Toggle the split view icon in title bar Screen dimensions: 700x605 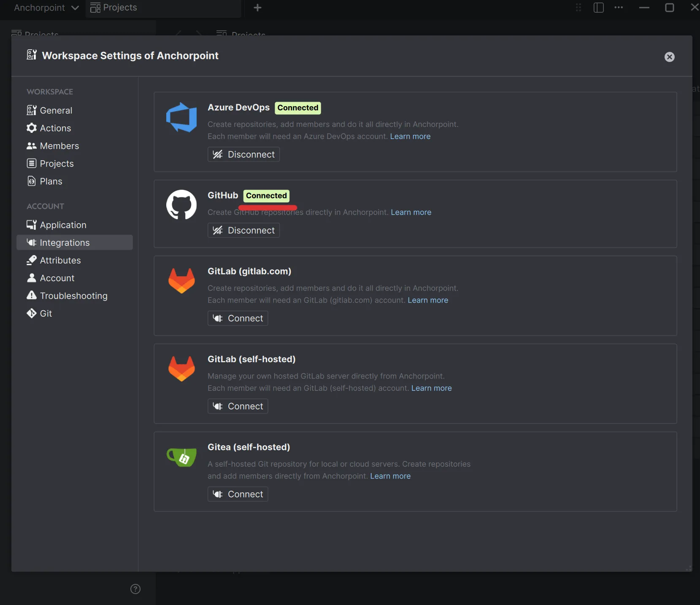pyautogui.click(x=599, y=7)
